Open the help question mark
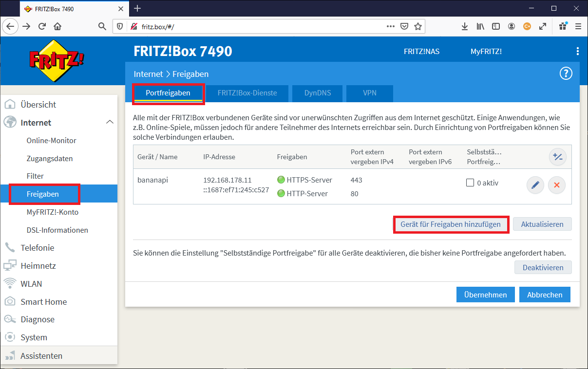The image size is (588, 369). [566, 74]
